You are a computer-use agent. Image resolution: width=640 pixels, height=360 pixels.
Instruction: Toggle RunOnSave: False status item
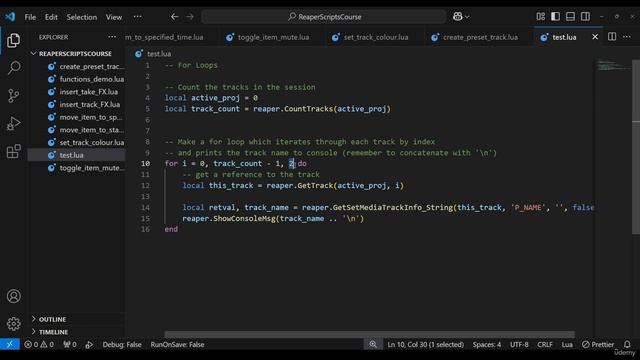[x=177, y=344]
